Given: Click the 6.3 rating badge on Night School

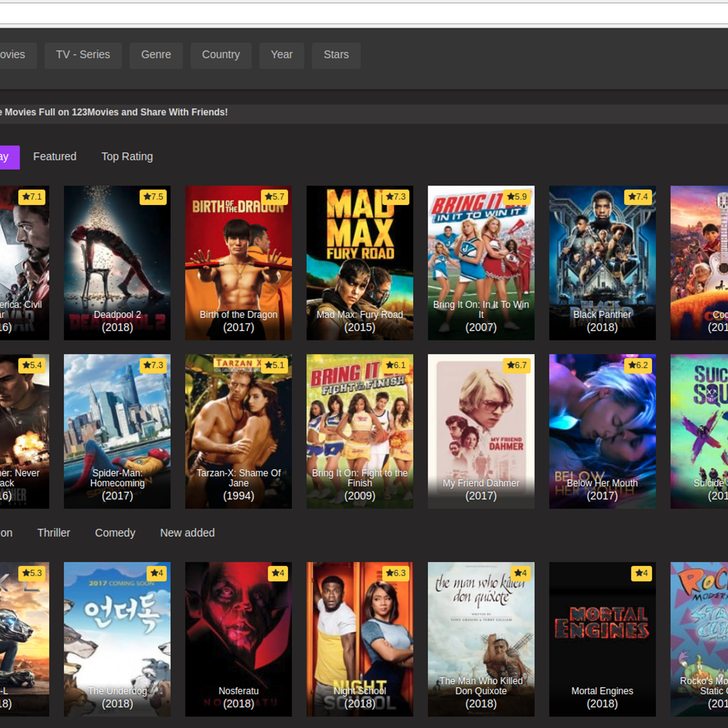Looking at the screenshot, I should click(x=396, y=573).
